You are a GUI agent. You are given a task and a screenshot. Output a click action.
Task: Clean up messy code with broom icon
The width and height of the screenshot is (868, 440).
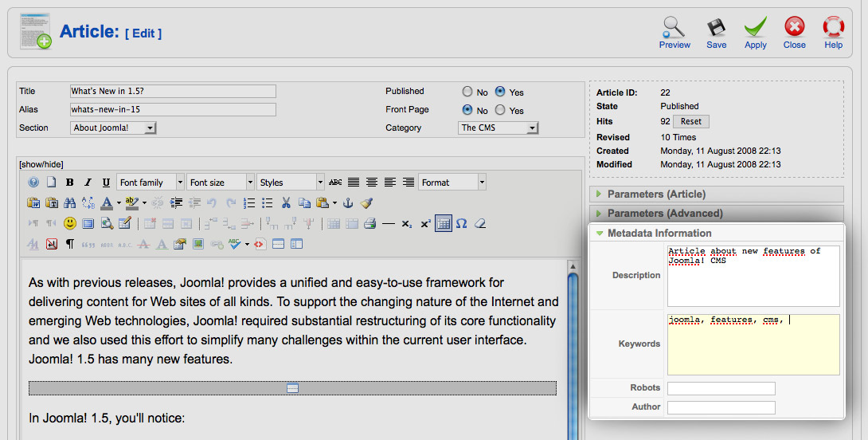[x=366, y=202]
